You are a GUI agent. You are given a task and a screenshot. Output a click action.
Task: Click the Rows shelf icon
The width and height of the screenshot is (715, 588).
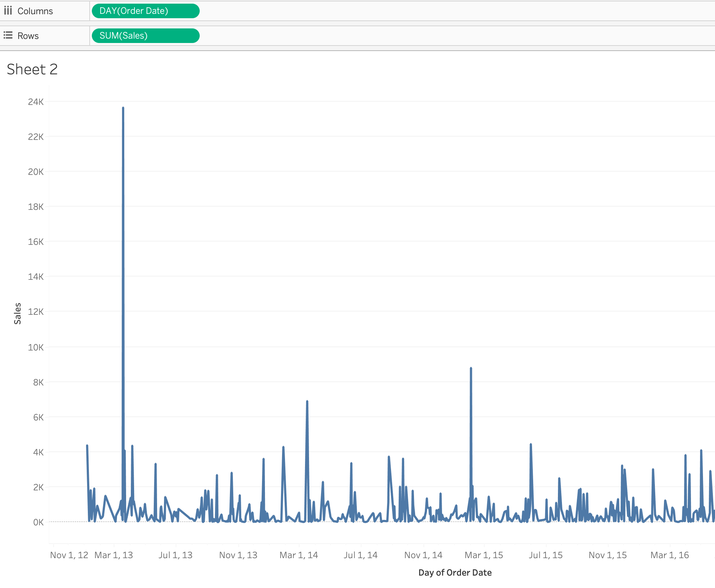point(8,35)
